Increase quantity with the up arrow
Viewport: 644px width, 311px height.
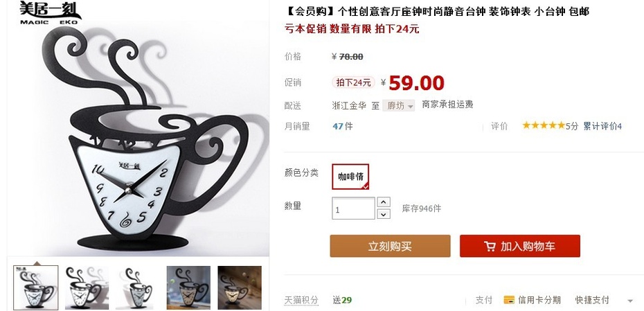pos(383,202)
